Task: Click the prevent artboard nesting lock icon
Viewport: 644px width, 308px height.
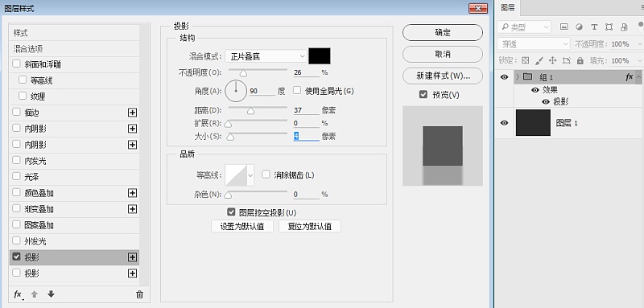Action: pos(567,60)
